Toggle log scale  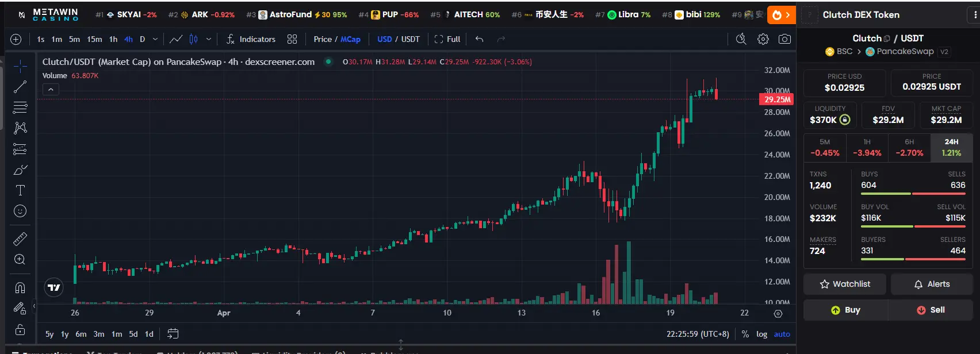pos(761,334)
